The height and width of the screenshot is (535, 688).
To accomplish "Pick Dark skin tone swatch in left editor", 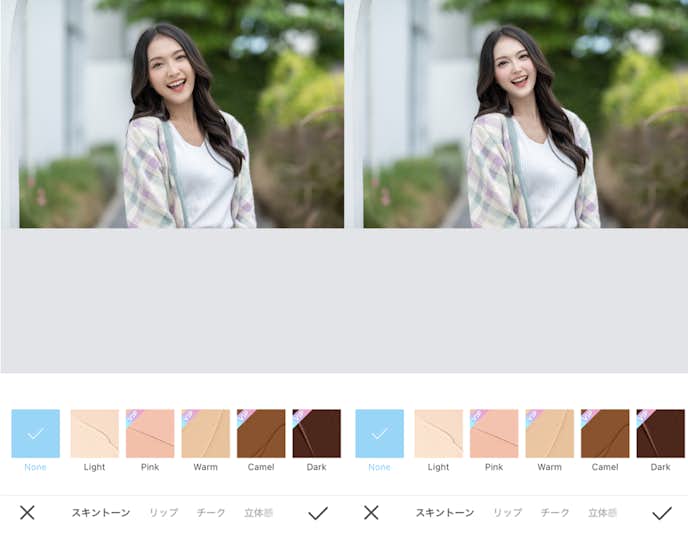I will point(316,434).
